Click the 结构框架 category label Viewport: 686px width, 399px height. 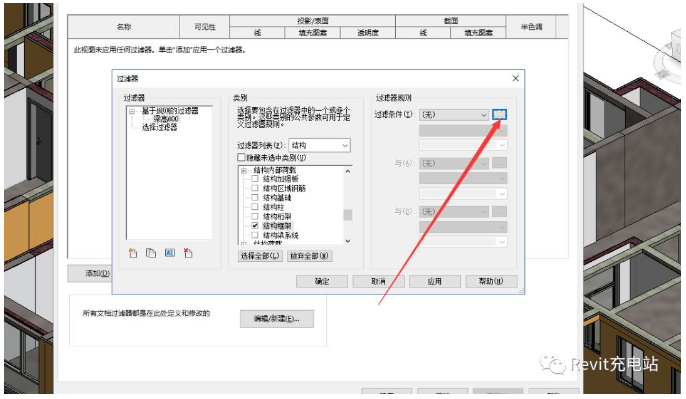pos(277,226)
